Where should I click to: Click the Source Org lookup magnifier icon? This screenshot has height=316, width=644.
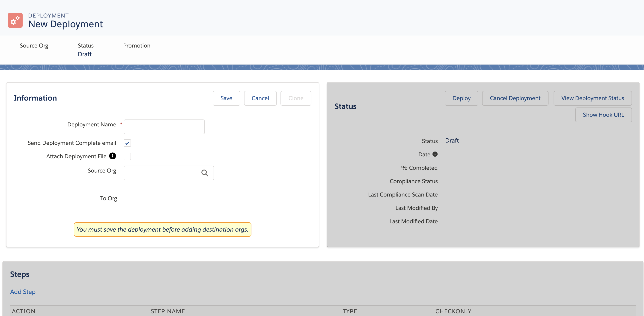(205, 173)
